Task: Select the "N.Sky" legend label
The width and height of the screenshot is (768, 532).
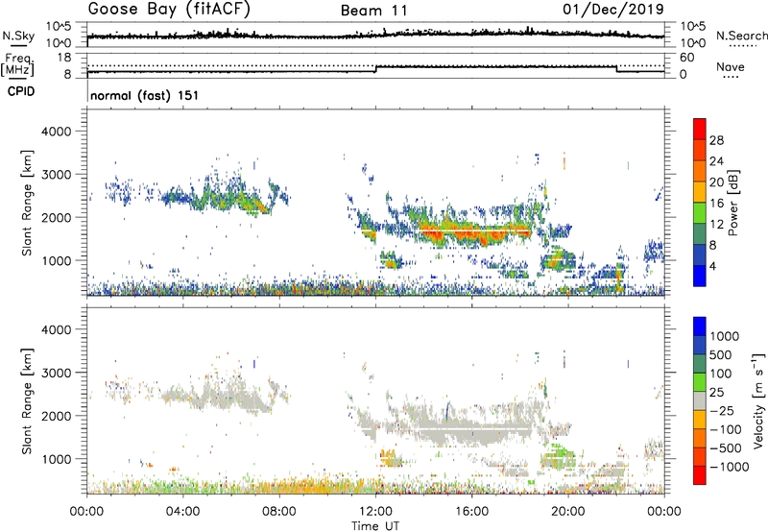Action: 18,36
